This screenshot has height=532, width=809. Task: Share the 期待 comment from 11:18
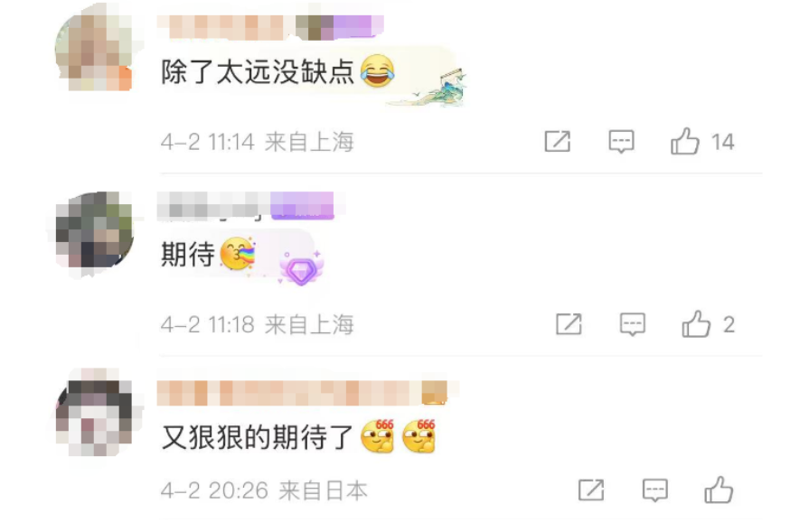569,324
